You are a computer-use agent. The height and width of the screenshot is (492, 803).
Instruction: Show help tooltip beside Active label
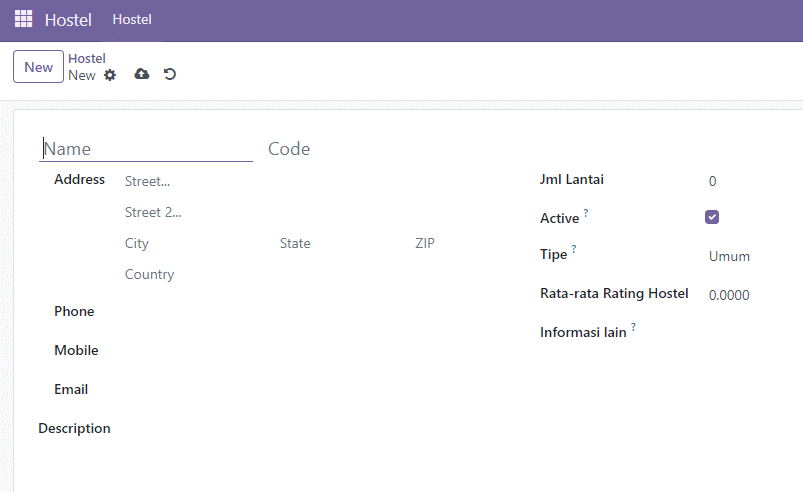click(x=586, y=212)
